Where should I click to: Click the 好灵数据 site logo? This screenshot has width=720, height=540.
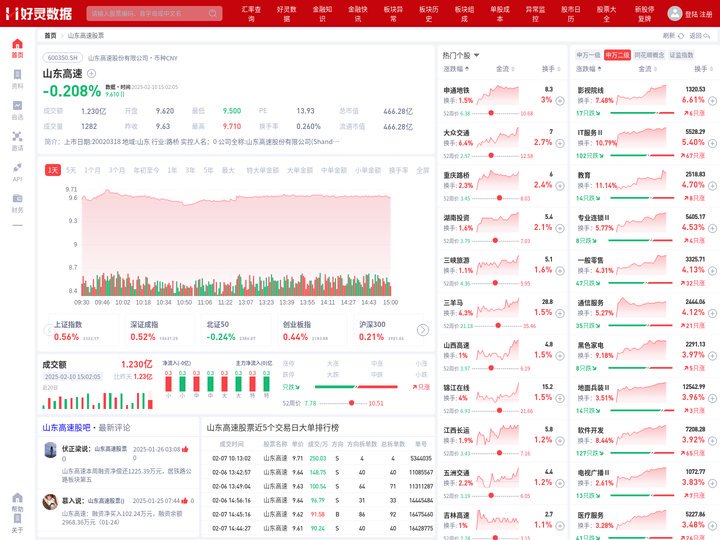(x=39, y=13)
